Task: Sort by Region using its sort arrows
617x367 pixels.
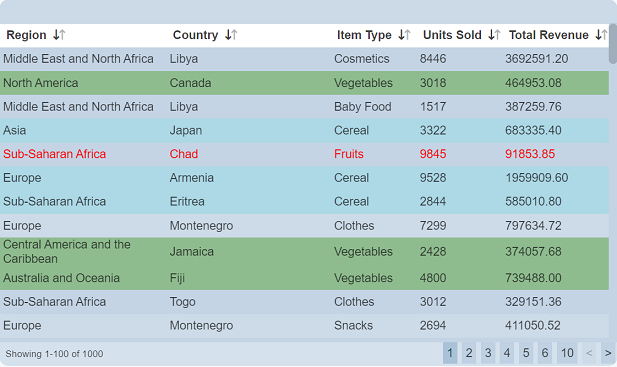Action: click(x=59, y=35)
